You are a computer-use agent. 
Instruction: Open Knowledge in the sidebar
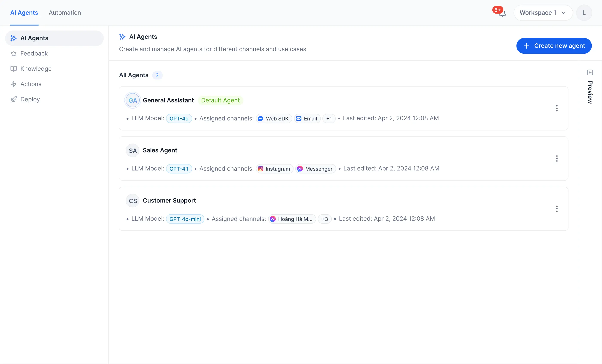click(36, 69)
